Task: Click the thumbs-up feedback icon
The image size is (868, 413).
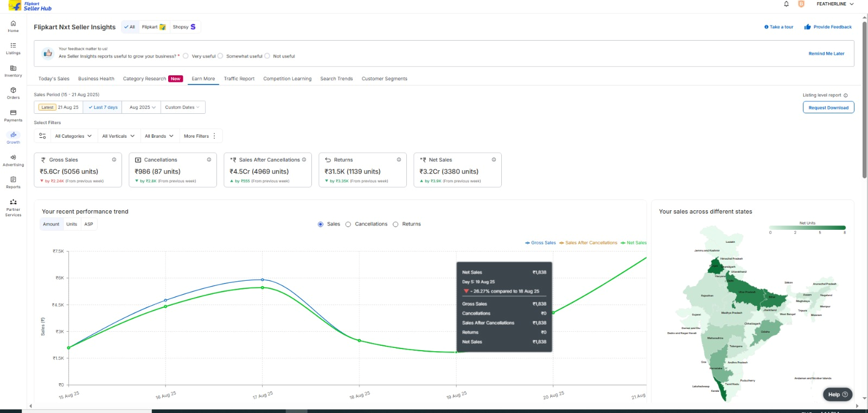Action: (48, 53)
